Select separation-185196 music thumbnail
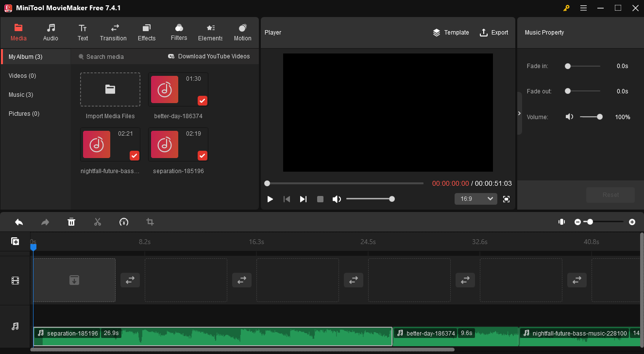The width and height of the screenshot is (644, 354). pyautogui.click(x=178, y=144)
